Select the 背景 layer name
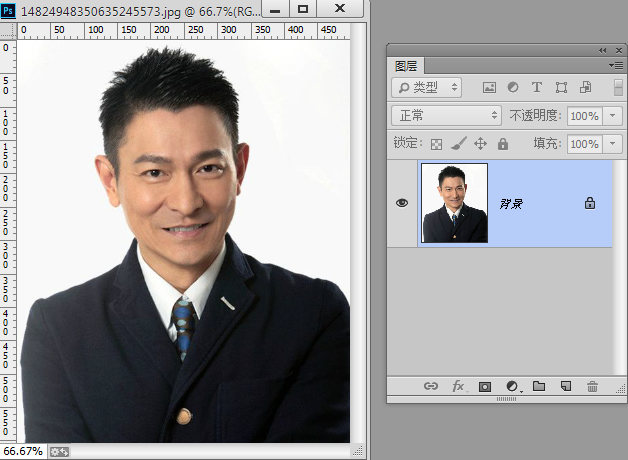Viewport: 628px width, 460px height. pos(511,204)
